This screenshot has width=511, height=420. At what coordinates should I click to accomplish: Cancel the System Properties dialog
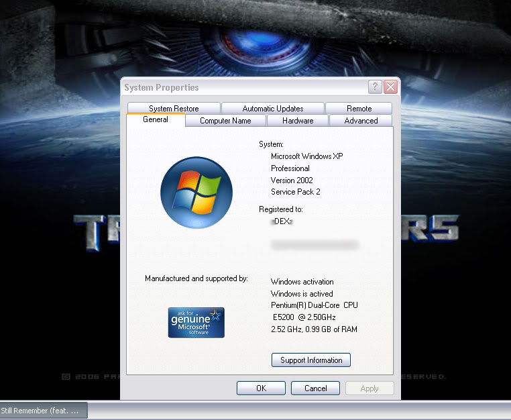click(315, 388)
